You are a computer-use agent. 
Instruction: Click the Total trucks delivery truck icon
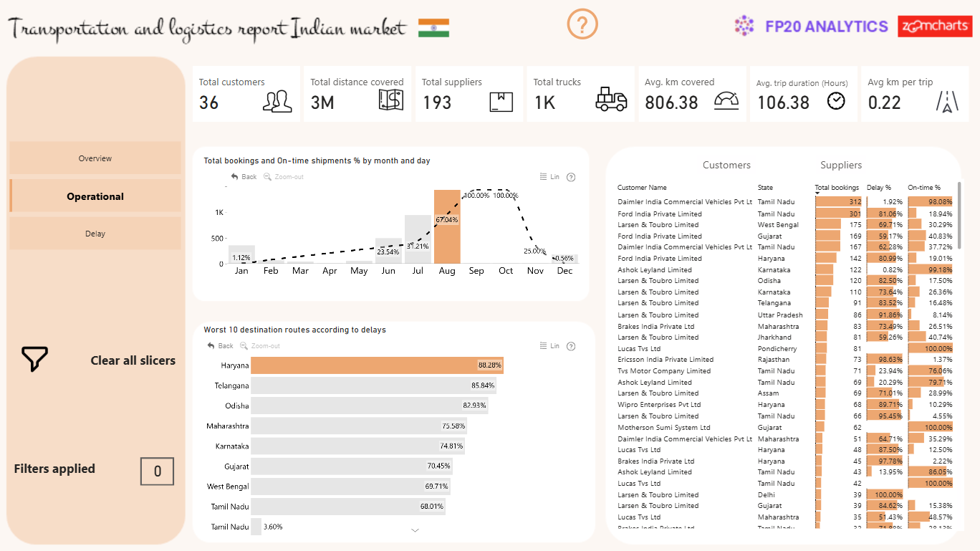click(x=611, y=100)
